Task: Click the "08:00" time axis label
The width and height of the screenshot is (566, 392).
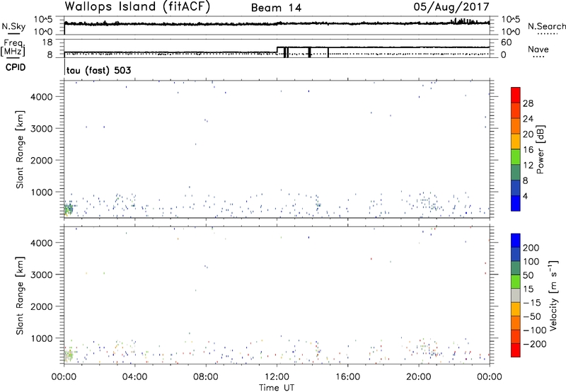Action: pos(206,377)
